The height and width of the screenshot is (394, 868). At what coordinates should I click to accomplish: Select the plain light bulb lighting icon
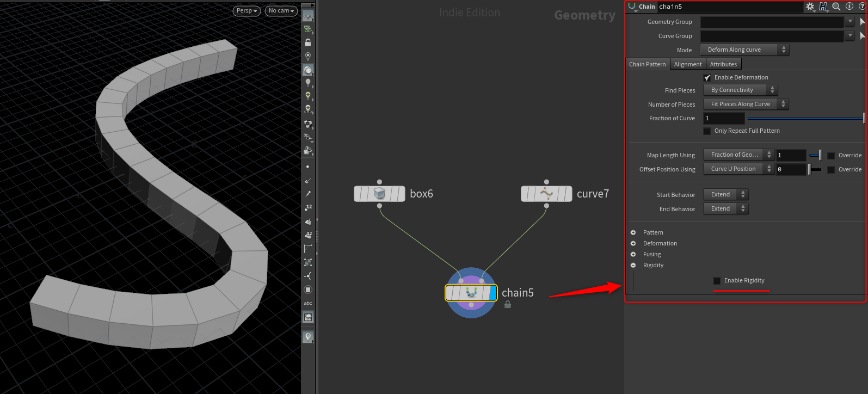tap(308, 83)
